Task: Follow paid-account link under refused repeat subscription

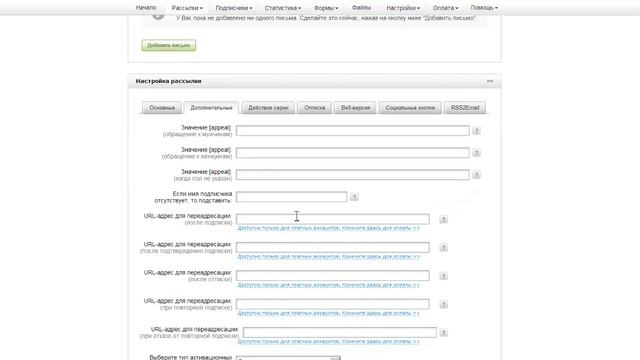Action: pos(329,342)
